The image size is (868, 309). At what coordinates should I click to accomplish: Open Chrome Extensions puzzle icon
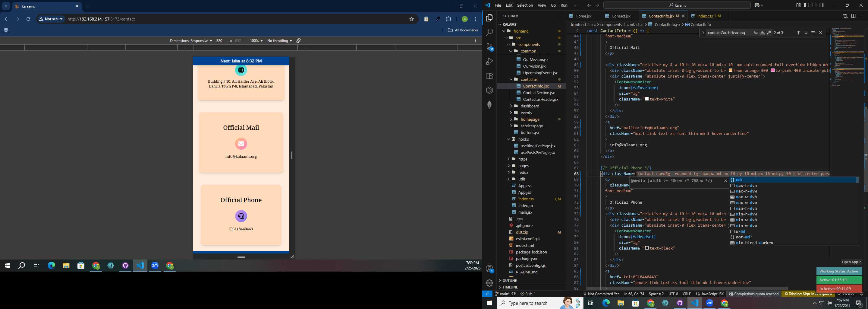click(448, 19)
